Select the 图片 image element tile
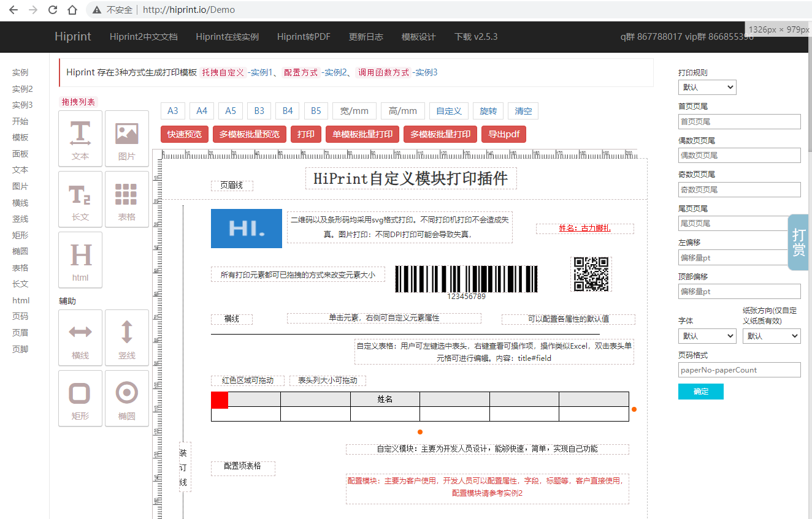This screenshot has width=812, height=519. [127, 138]
